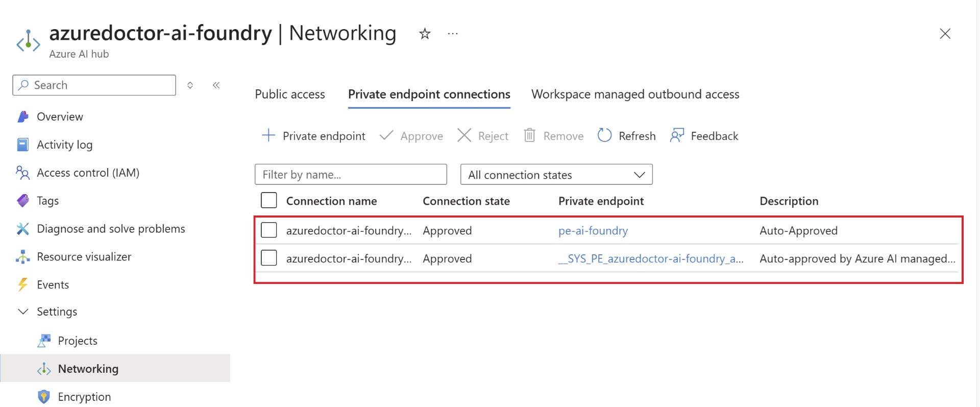Open Diagnose and solve problems
This screenshot has width=980, height=407.
pos(111,229)
